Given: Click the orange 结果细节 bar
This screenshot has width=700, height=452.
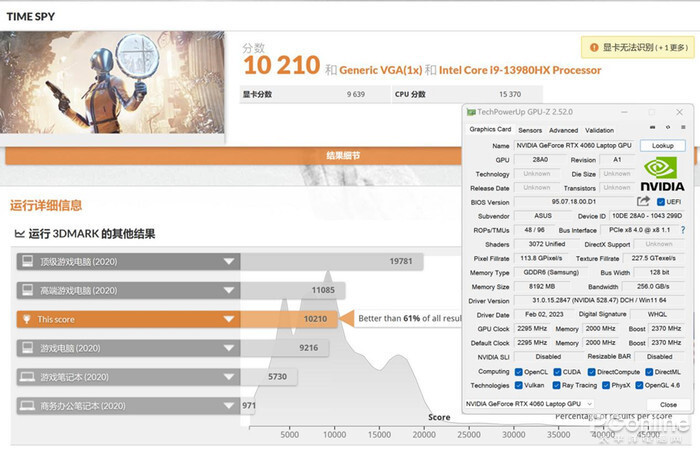Looking at the screenshot, I should click(x=233, y=155).
